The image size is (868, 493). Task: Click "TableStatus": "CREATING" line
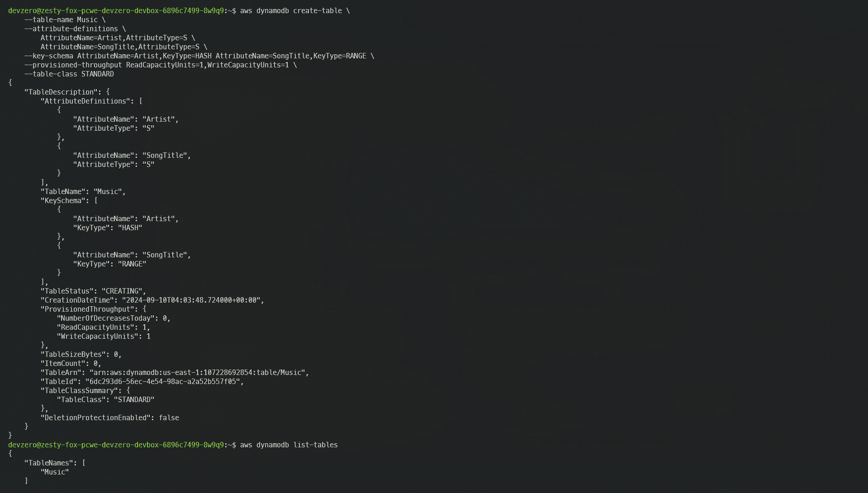93,291
